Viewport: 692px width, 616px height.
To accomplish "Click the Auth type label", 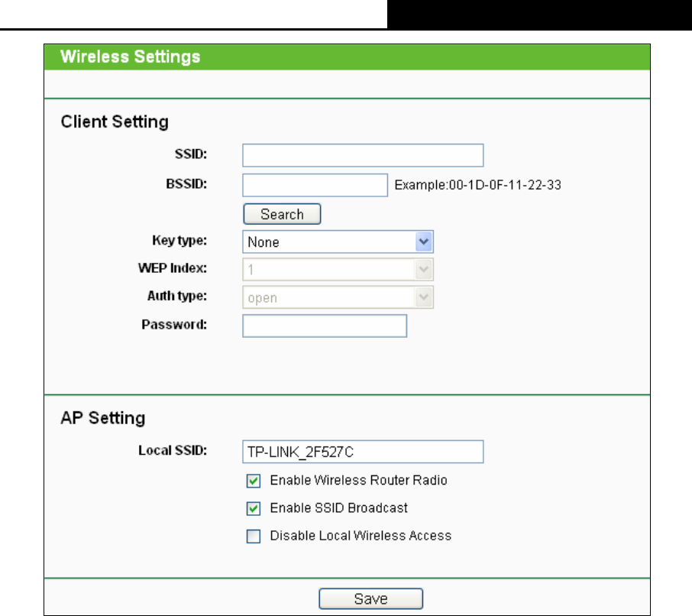I will (177, 297).
